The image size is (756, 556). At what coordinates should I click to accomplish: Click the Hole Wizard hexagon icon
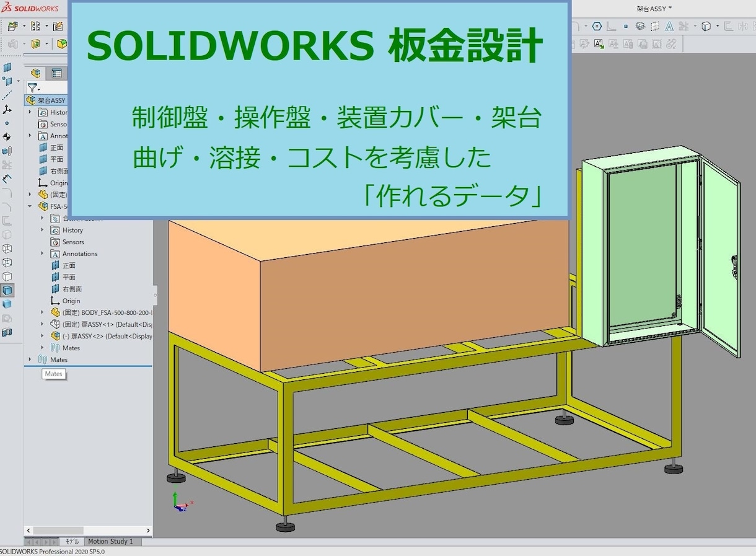click(597, 26)
